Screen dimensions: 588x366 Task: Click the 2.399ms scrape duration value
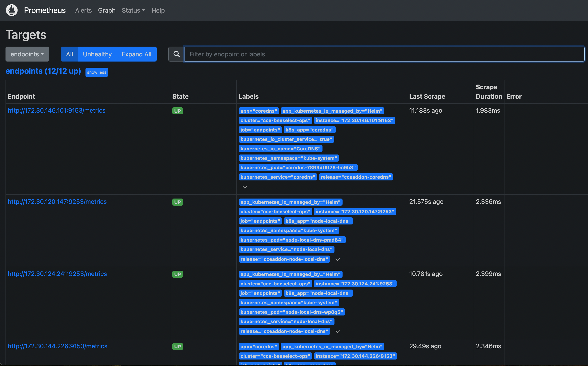488,274
